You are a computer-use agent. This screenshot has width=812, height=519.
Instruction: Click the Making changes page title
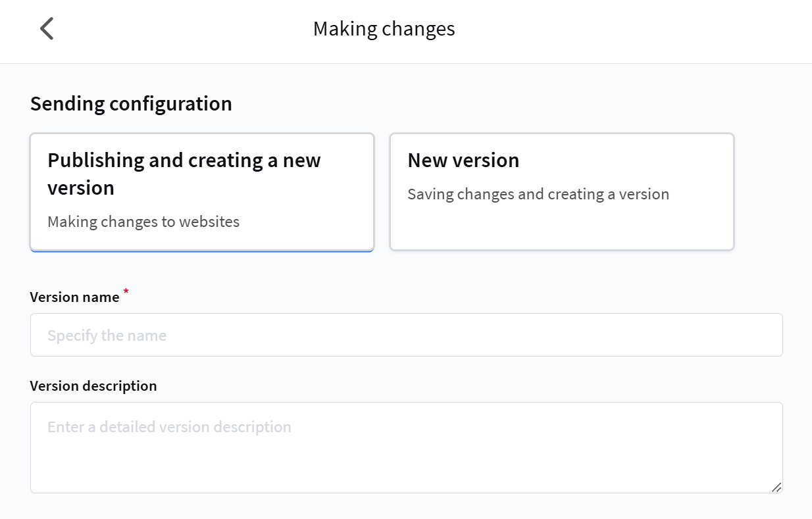click(384, 29)
